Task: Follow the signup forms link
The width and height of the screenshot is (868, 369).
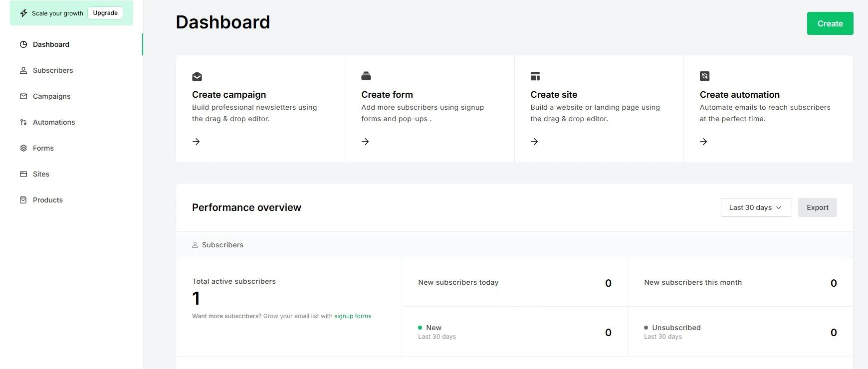Action: (x=353, y=316)
